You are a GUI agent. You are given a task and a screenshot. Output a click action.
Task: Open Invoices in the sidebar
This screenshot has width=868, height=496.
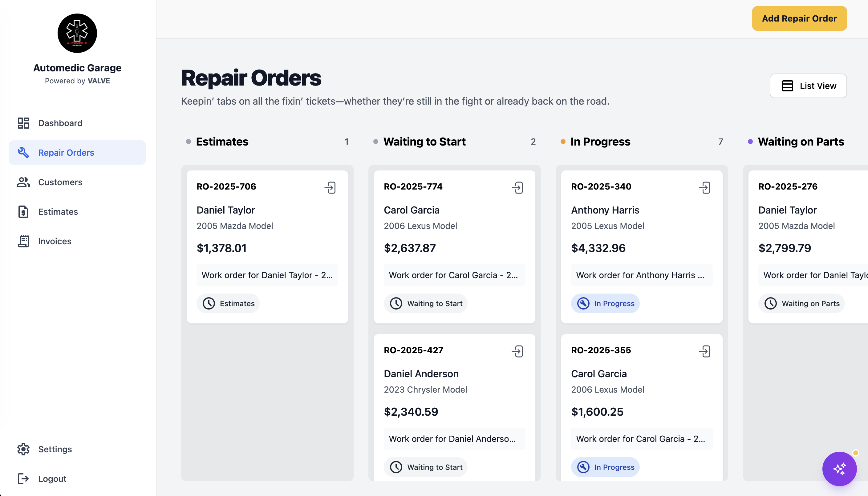click(x=55, y=241)
